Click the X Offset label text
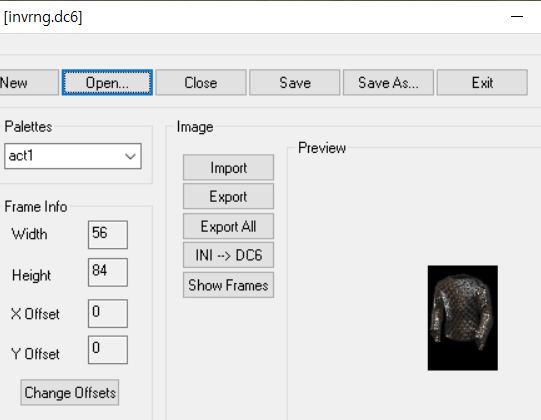 click(x=35, y=314)
